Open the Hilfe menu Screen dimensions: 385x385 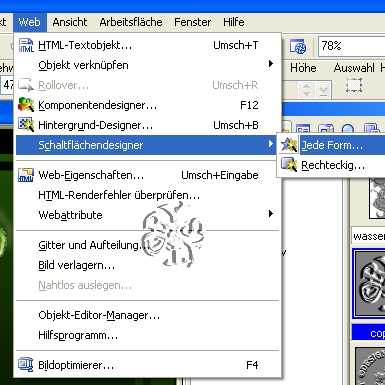(x=234, y=22)
